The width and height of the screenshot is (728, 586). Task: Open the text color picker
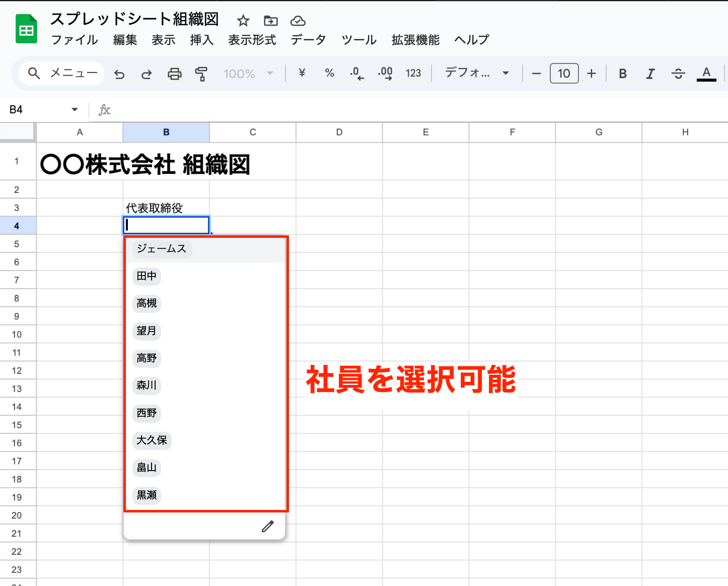(706, 74)
